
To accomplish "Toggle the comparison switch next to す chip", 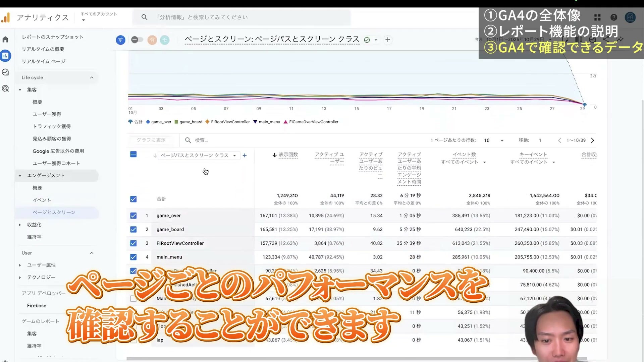I will pos(137,40).
